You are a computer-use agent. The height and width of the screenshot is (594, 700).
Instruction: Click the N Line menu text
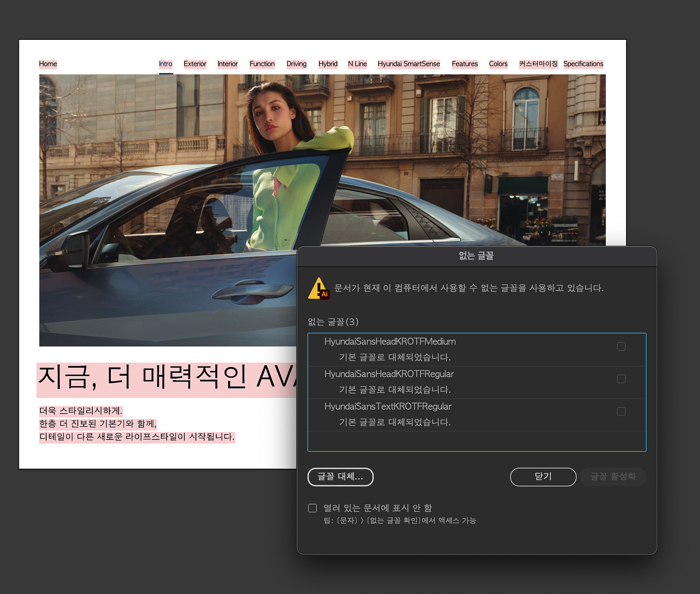point(357,64)
